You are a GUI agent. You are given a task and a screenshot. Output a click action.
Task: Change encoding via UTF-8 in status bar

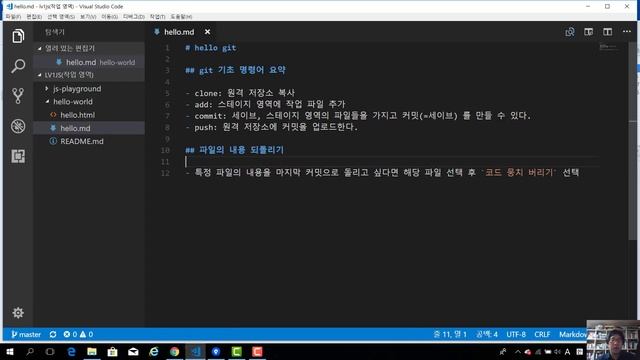click(516, 334)
